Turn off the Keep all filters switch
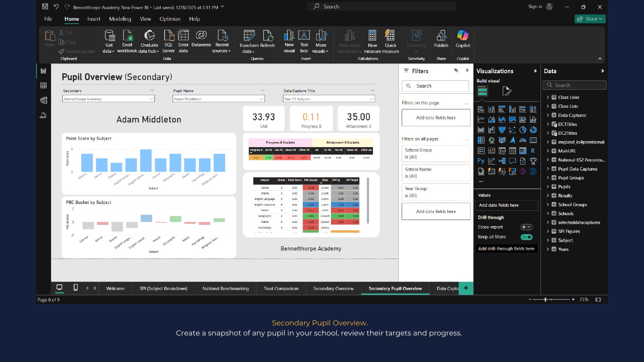 pos(526,237)
